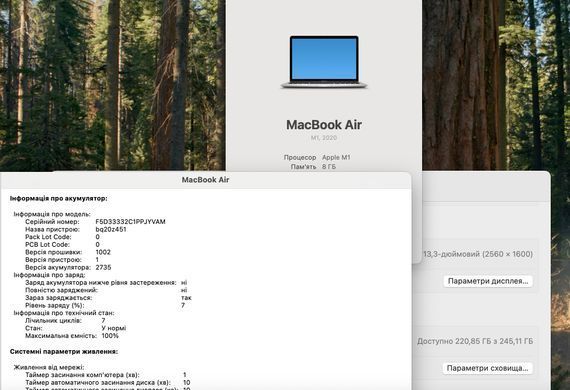570x390 pixels.
Task: Select the status value "У нормі"
Action: pos(114,328)
